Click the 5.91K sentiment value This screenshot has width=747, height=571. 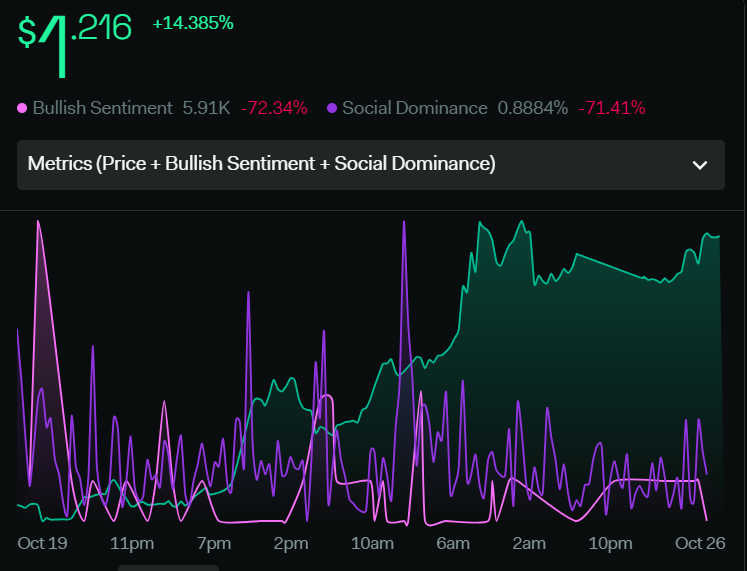pos(206,108)
